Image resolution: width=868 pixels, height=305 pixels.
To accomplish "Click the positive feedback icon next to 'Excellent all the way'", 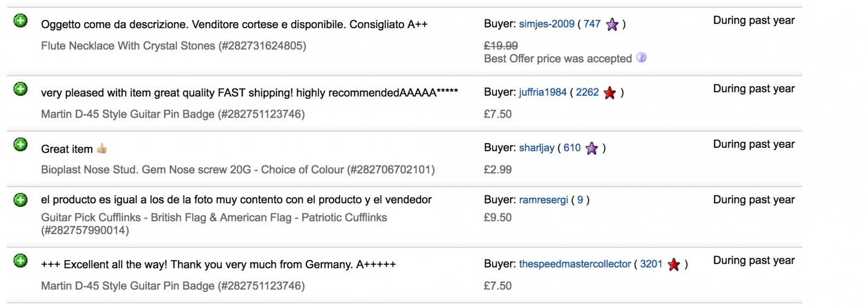I will (x=21, y=261).
